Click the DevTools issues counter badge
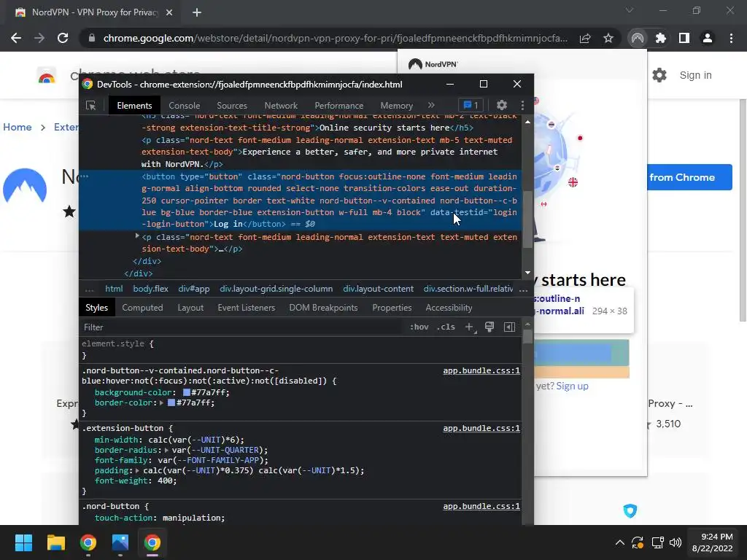This screenshot has width=747, height=560. 471,105
